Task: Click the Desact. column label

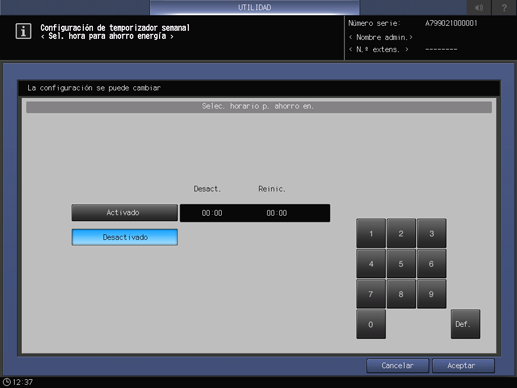Action: [x=207, y=189]
